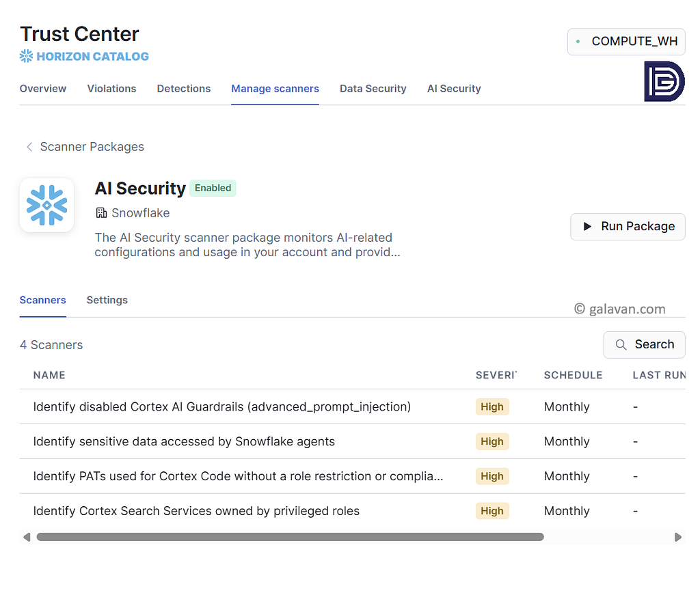The image size is (700, 597).
Task: Run the AI Security package
Action: [x=628, y=227]
